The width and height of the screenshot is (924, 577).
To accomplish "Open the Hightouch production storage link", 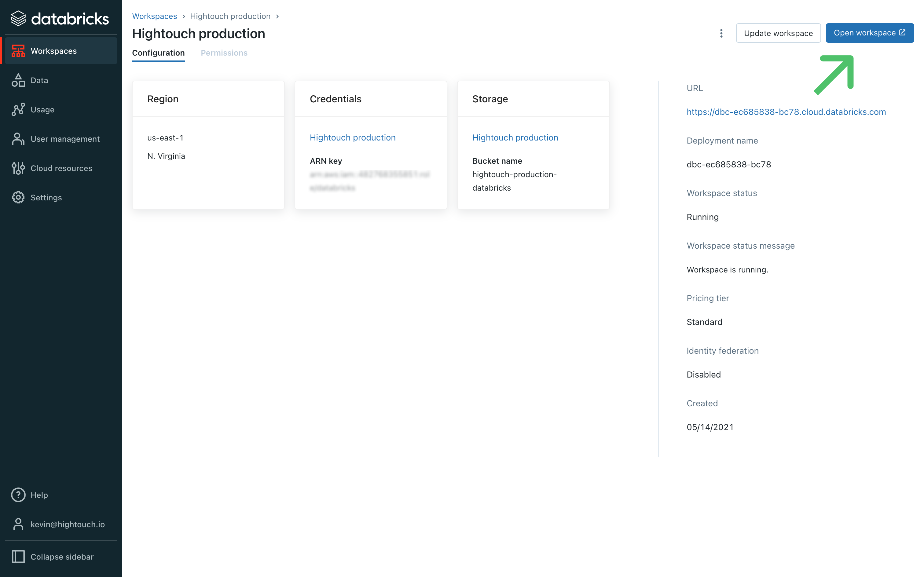I will pos(515,137).
